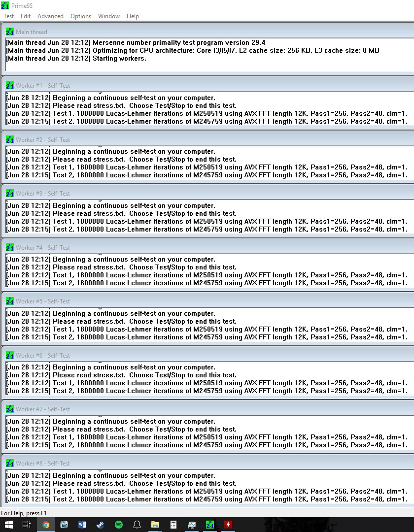
Task: Open the Help menu
Action: [x=133, y=16]
